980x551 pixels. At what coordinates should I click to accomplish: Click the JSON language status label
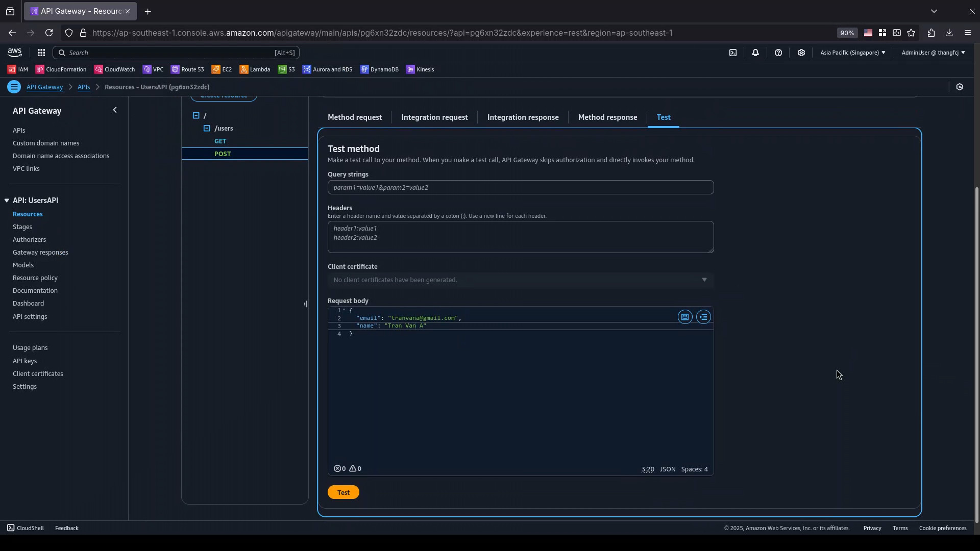[668, 469]
